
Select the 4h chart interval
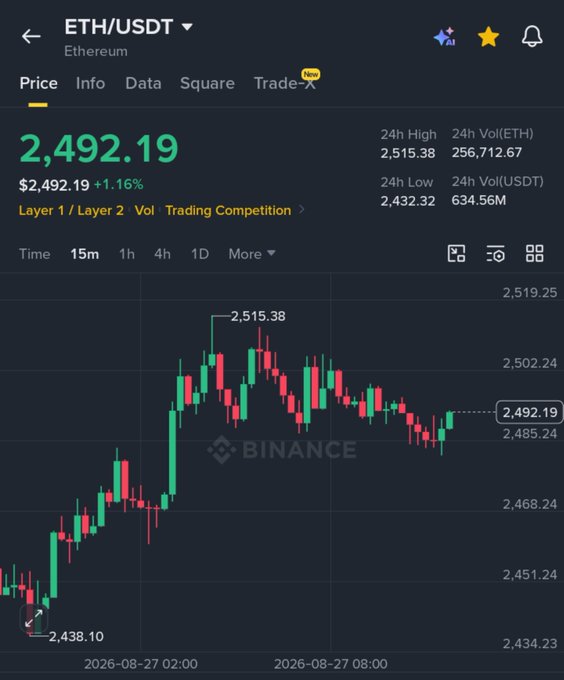click(x=162, y=254)
